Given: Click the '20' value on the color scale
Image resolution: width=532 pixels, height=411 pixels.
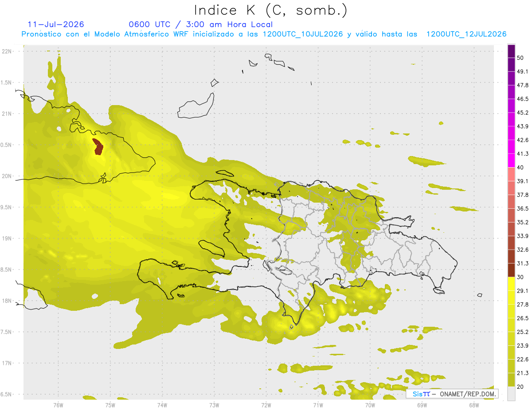Looking at the screenshot, I should tap(520, 387).
